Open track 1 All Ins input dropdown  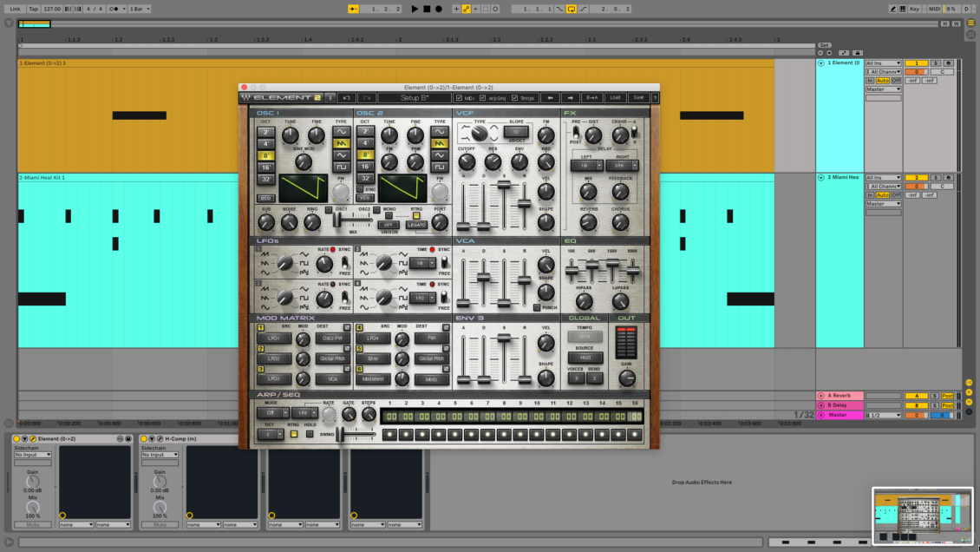pos(883,63)
